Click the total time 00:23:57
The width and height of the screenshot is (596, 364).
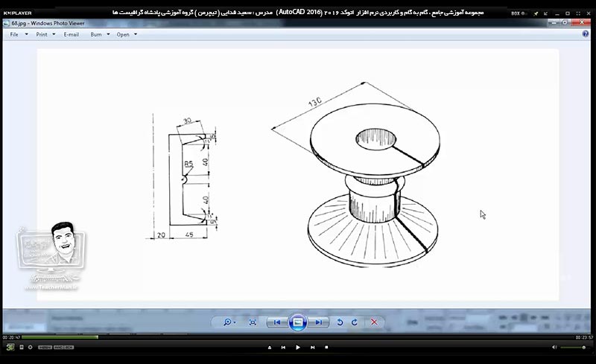tap(584, 337)
